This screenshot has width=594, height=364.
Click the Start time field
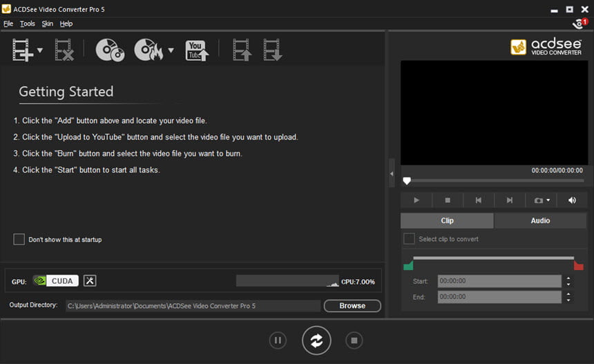tap(499, 281)
